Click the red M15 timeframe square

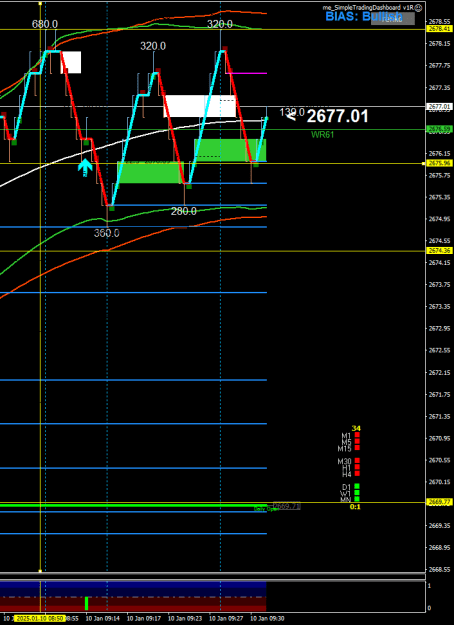pos(357,448)
